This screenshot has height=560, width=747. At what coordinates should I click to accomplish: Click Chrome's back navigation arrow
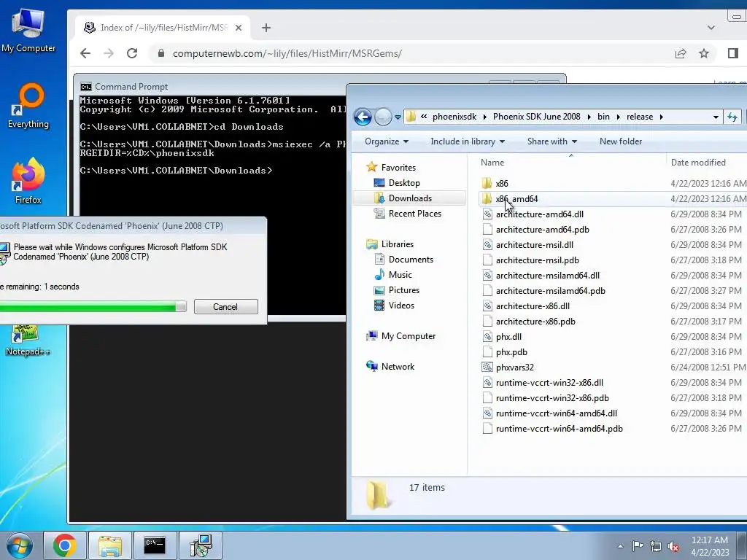pos(85,53)
